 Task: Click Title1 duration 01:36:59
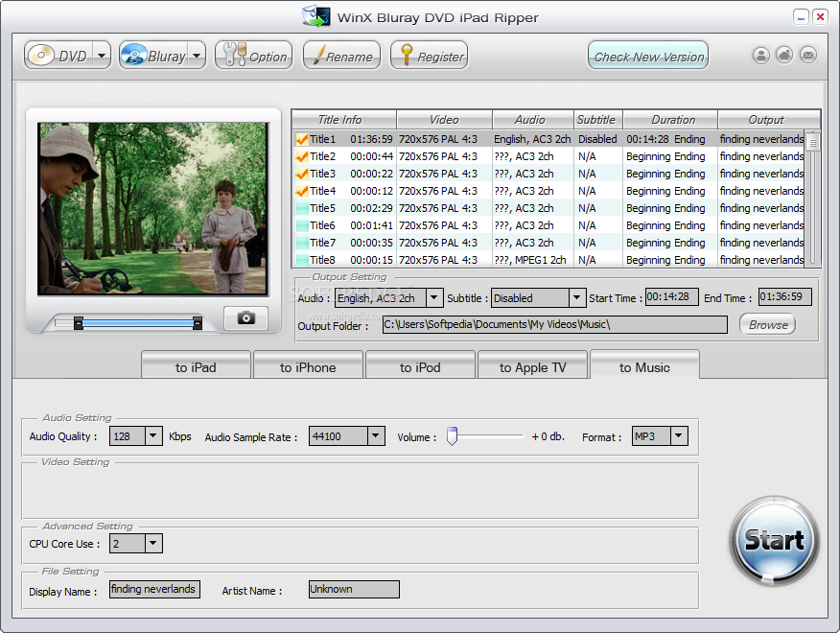tap(371, 139)
